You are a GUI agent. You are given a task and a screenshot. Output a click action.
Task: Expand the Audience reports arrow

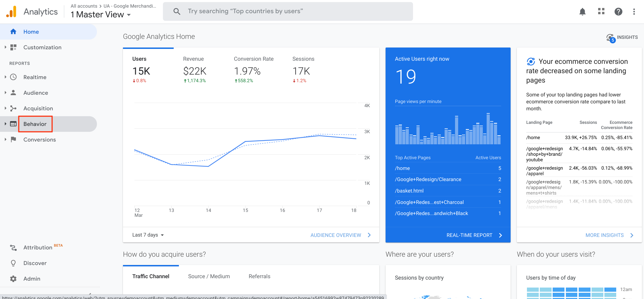(5, 93)
